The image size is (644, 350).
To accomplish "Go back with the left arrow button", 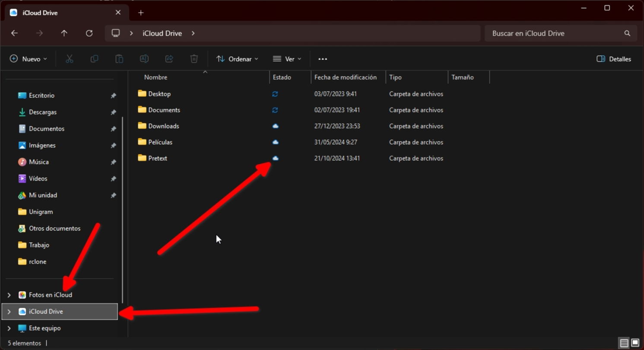I will click(x=14, y=33).
